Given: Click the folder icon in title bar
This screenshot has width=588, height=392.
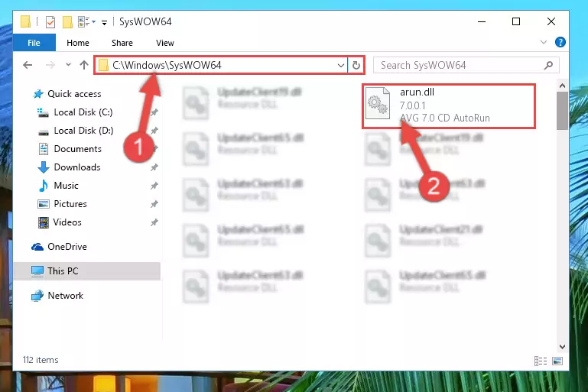Looking at the screenshot, I should (x=25, y=21).
